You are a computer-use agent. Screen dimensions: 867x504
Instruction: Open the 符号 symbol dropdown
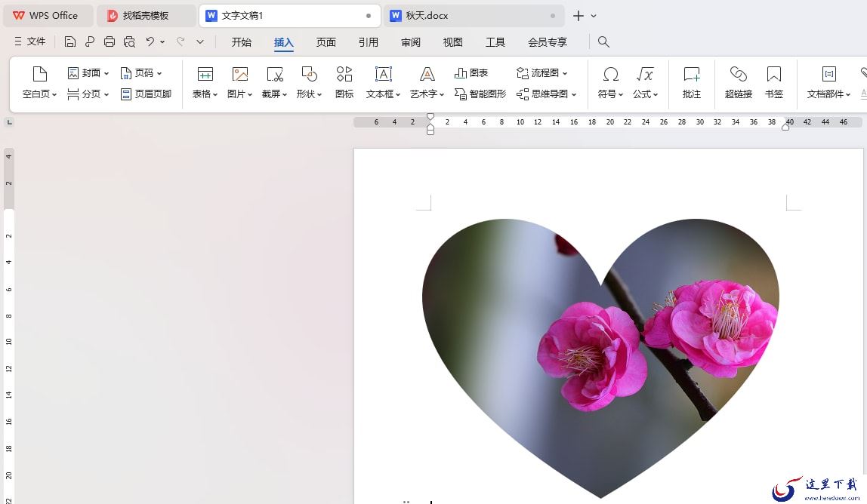(x=610, y=83)
